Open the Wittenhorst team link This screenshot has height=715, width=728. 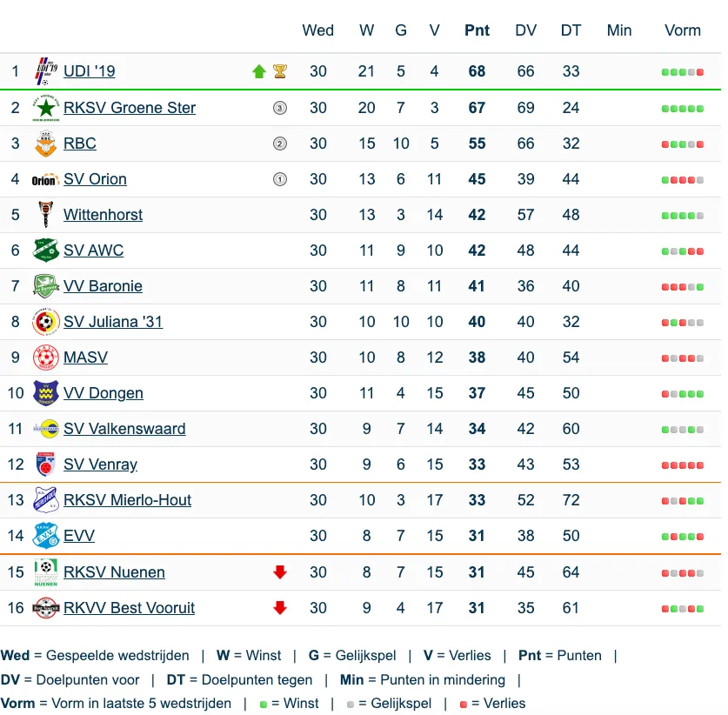coord(104,215)
